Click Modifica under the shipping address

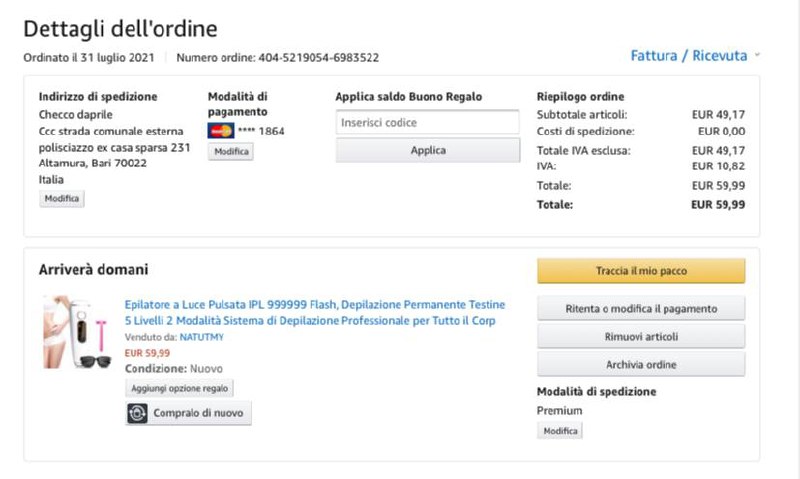[x=62, y=199]
